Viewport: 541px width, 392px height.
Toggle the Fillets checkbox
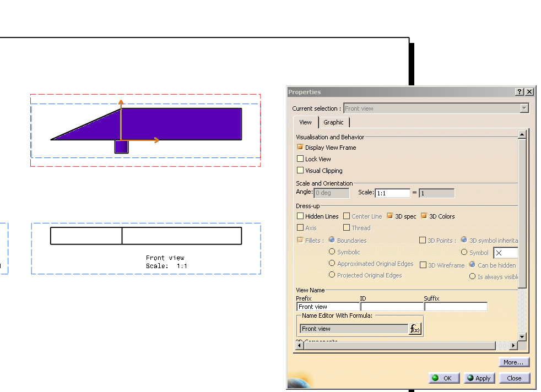pos(300,240)
